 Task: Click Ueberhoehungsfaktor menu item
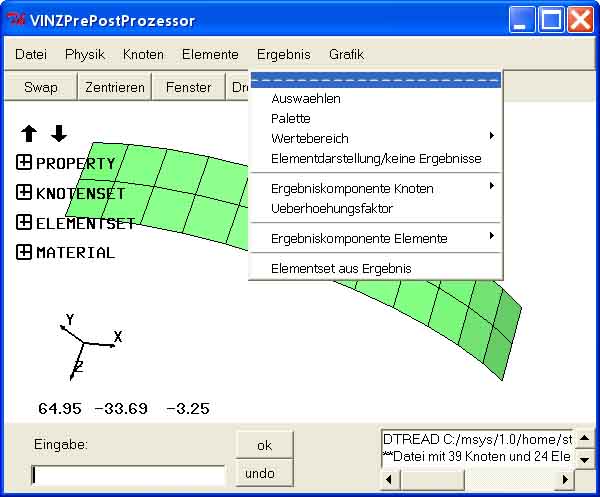332,208
